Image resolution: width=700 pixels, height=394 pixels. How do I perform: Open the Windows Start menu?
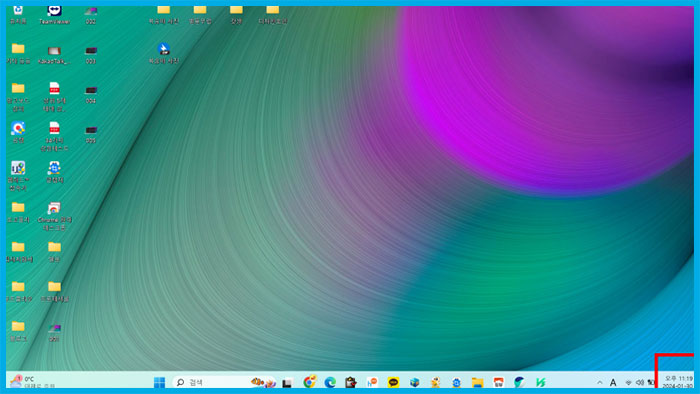tap(159, 382)
